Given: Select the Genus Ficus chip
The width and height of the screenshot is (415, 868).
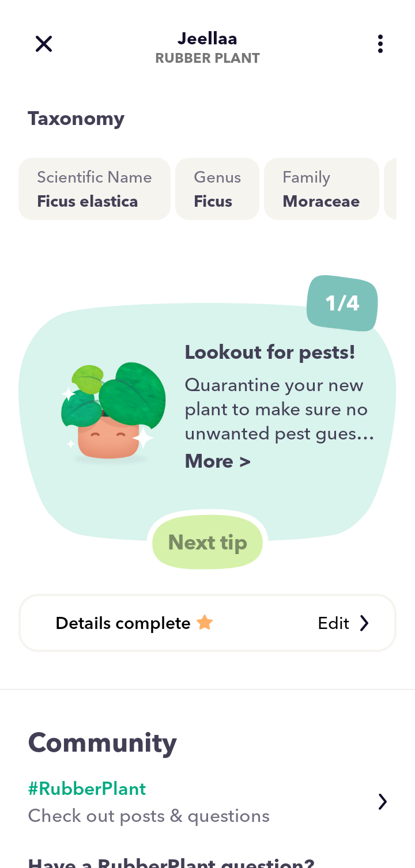Looking at the screenshot, I should tap(217, 189).
